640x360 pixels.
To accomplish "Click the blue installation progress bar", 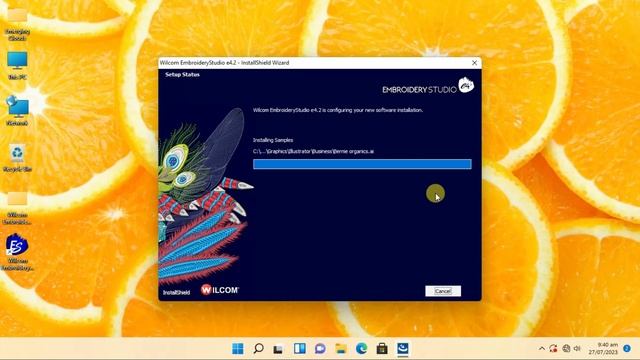I will pos(362,164).
